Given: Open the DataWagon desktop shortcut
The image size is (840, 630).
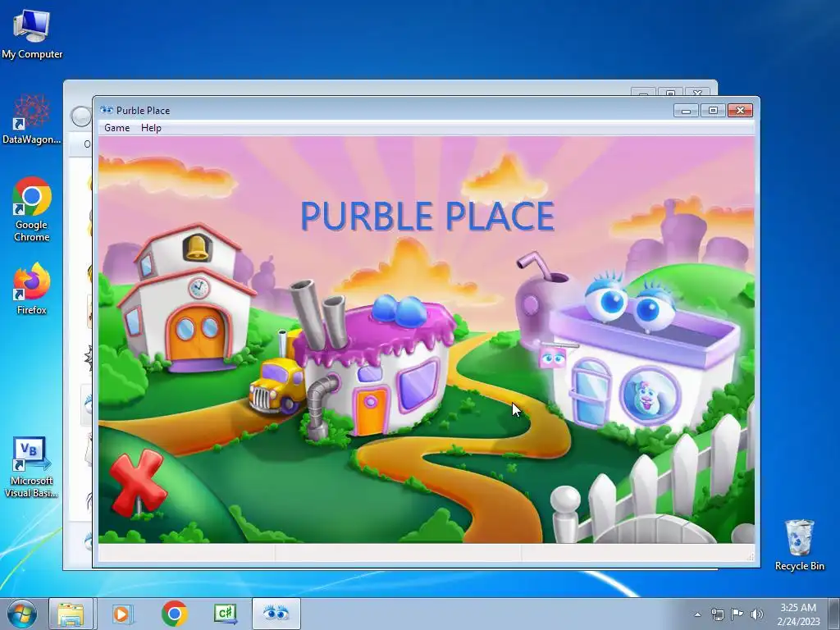Looking at the screenshot, I should point(32,119).
